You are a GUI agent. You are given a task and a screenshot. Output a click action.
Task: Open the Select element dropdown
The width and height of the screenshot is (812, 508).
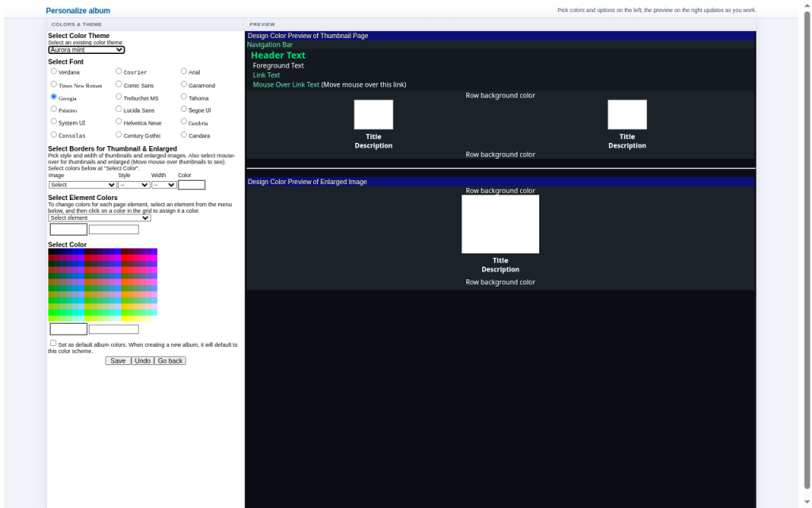pyautogui.click(x=99, y=217)
